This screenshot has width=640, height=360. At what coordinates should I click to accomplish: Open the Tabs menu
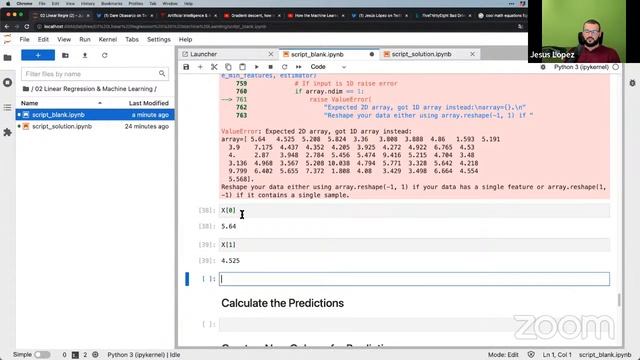coord(132,40)
